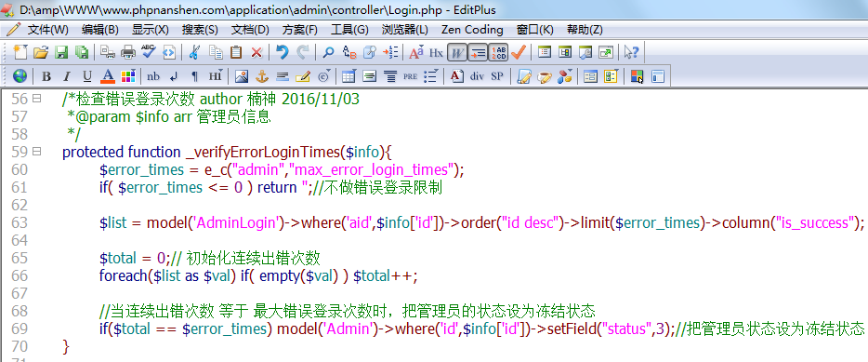
Task: Open the 搜索(S) menu
Action: (x=200, y=30)
